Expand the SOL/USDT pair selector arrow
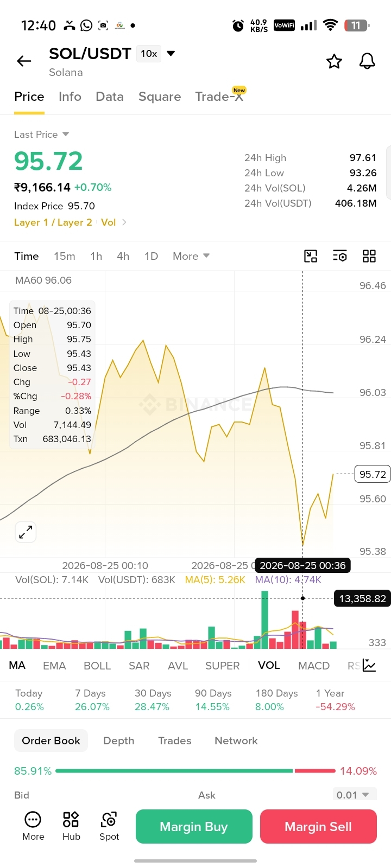This screenshot has width=391, height=868. (x=171, y=53)
